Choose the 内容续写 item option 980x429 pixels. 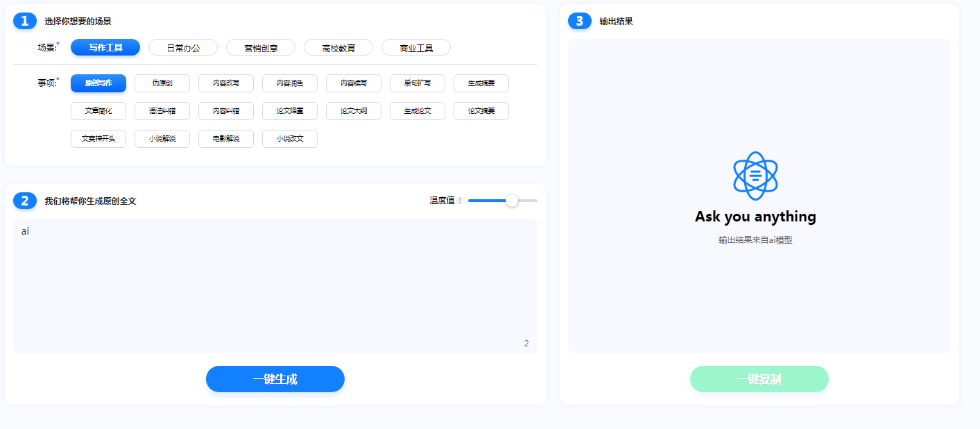point(354,83)
